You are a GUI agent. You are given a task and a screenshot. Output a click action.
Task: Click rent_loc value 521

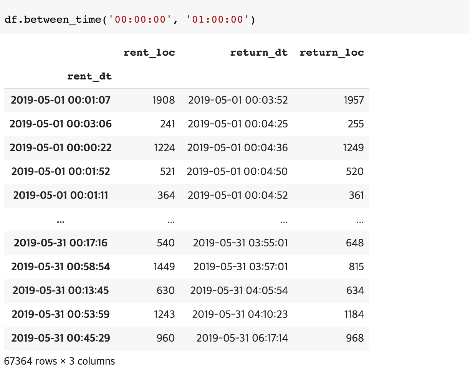167,171
